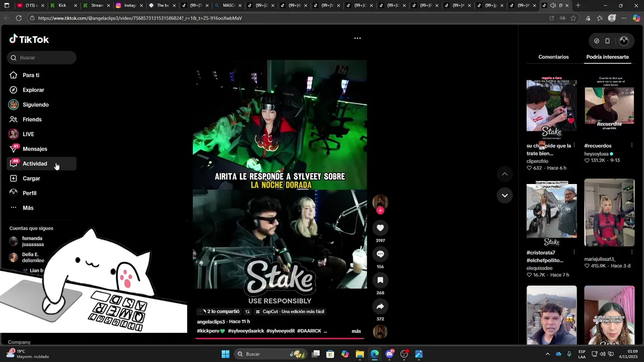Open options for the #recuerdos video

(x=632, y=146)
